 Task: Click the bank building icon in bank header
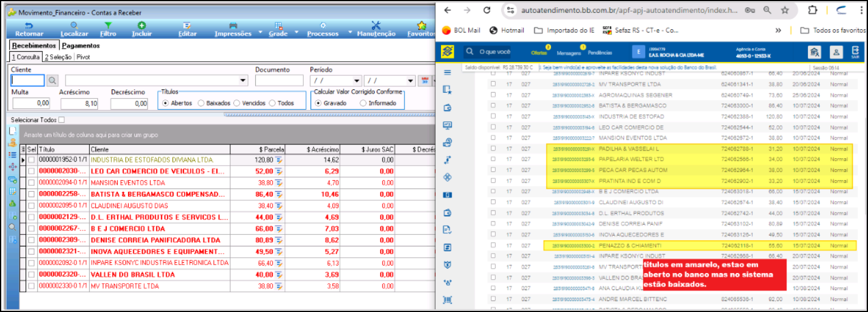click(x=815, y=52)
